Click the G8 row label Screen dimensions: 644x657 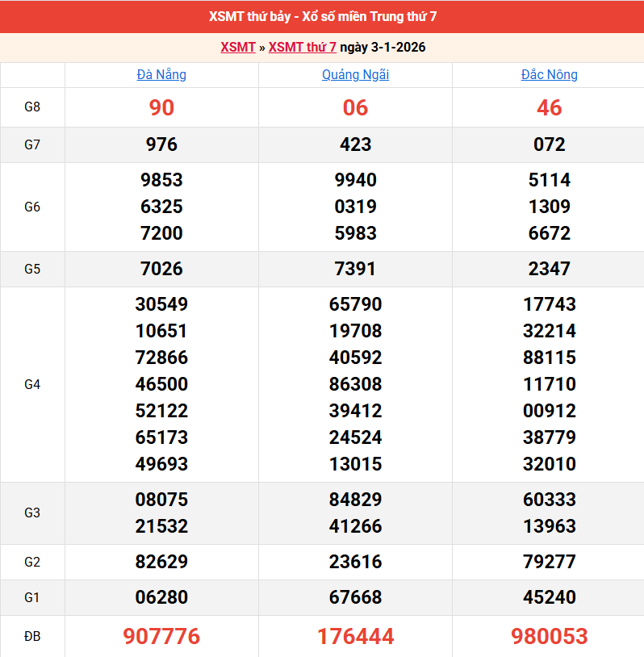(x=32, y=107)
